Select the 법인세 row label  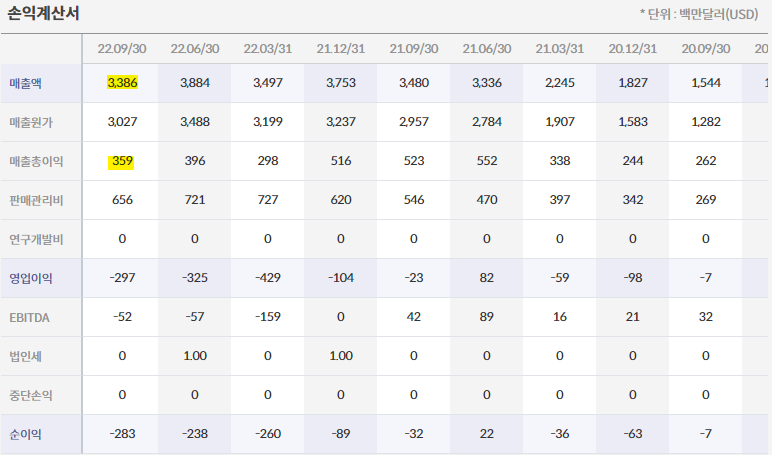click(x=25, y=356)
